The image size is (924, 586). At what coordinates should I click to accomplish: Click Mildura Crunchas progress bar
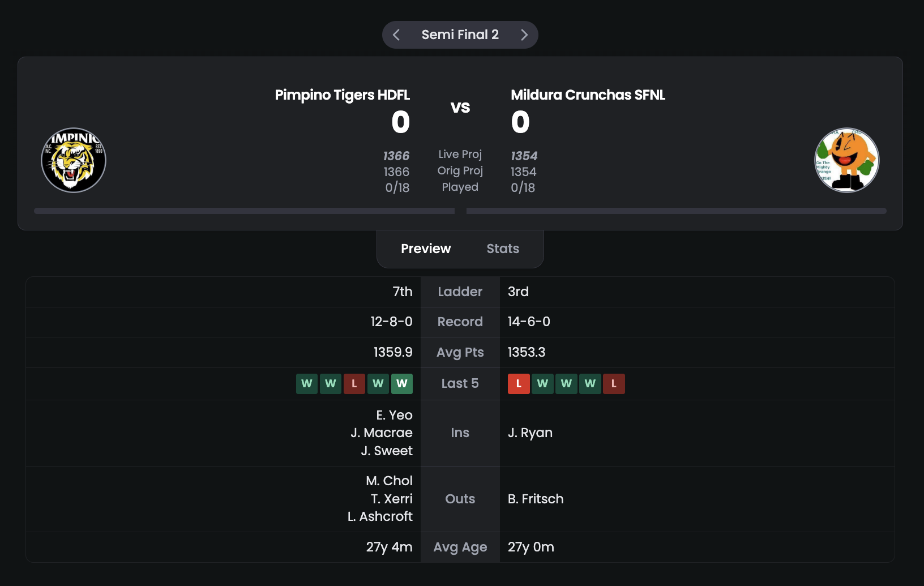click(x=677, y=211)
